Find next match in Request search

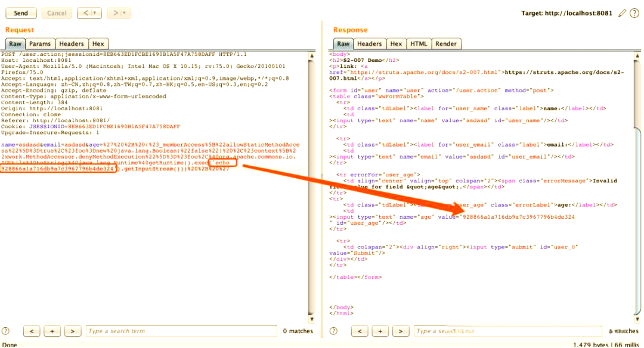tap(72, 331)
